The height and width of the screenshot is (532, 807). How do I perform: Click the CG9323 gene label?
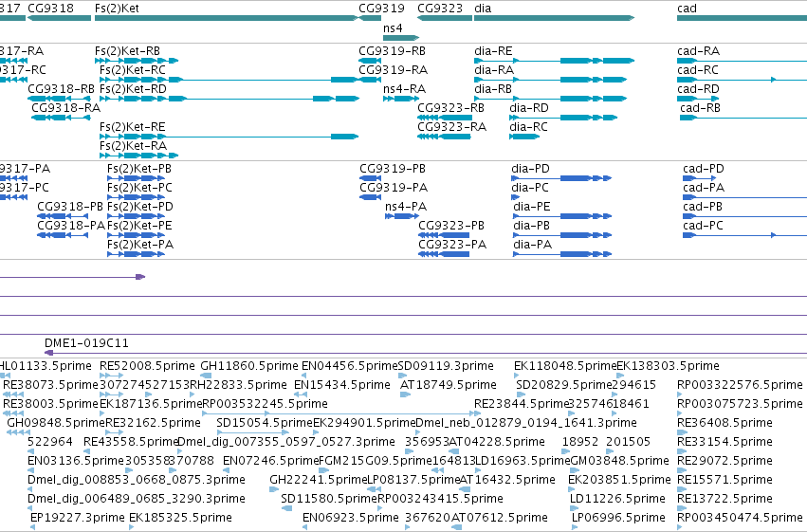(440, 9)
